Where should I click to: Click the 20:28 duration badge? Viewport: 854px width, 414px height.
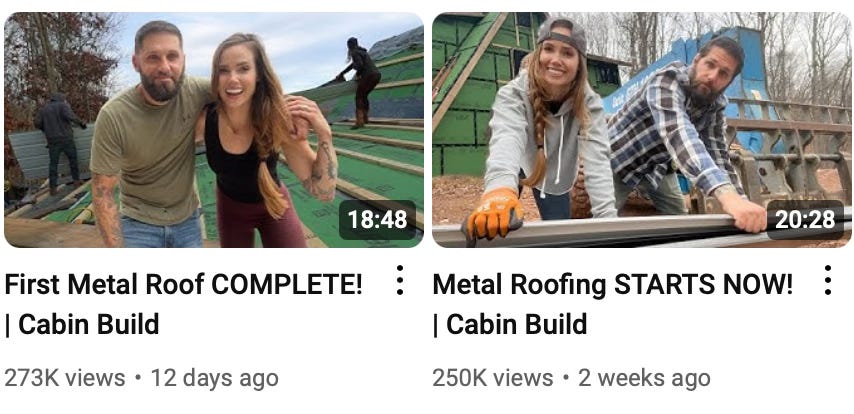click(805, 220)
